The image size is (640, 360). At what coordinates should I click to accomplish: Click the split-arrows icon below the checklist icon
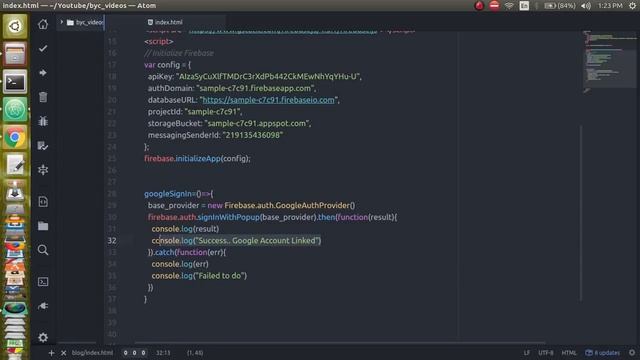(x=43, y=170)
